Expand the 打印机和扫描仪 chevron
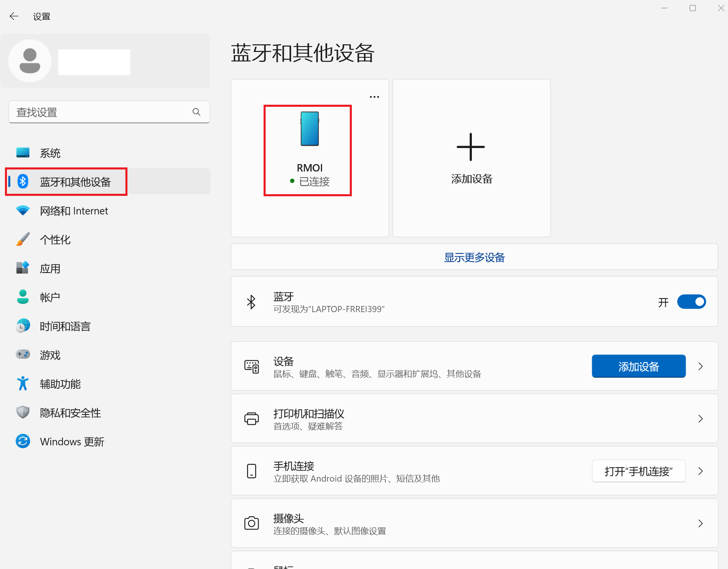 click(x=700, y=419)
